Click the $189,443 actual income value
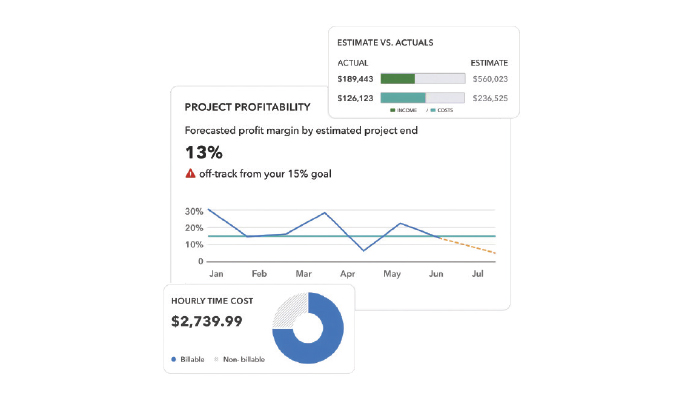This screenshot has height=400, width=680. tap(357, 78)
